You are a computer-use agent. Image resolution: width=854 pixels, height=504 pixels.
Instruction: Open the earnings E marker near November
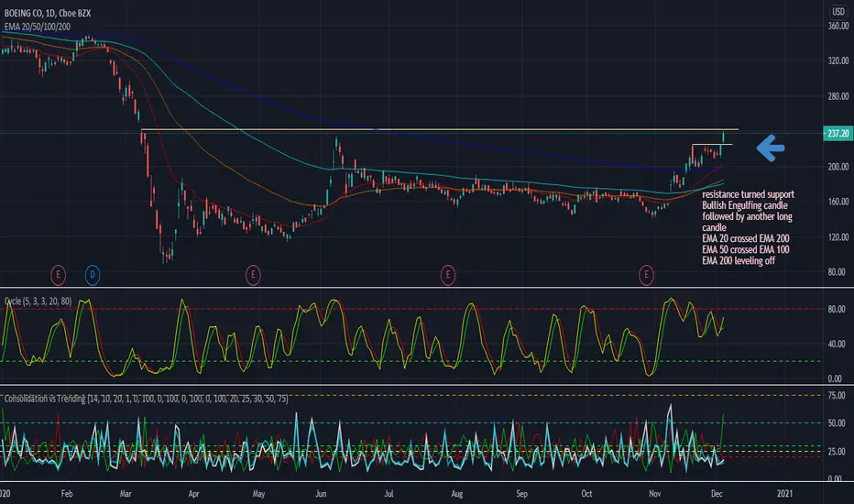647,275
